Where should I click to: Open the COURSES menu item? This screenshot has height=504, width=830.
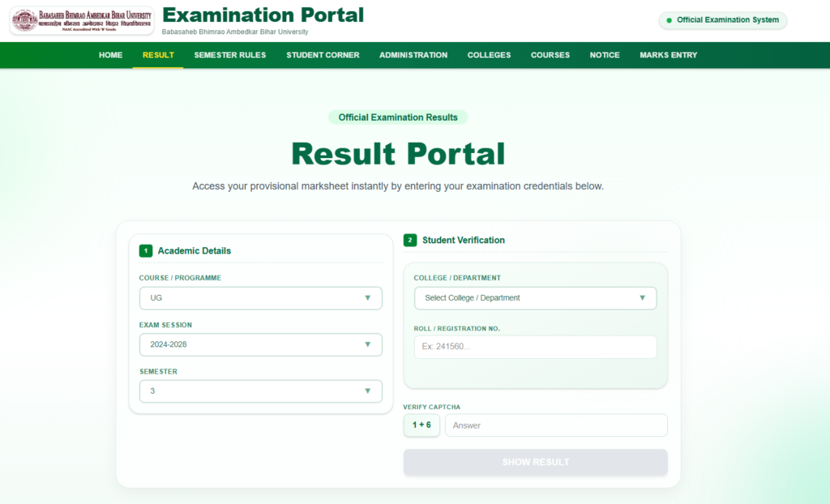pos(550,55)
